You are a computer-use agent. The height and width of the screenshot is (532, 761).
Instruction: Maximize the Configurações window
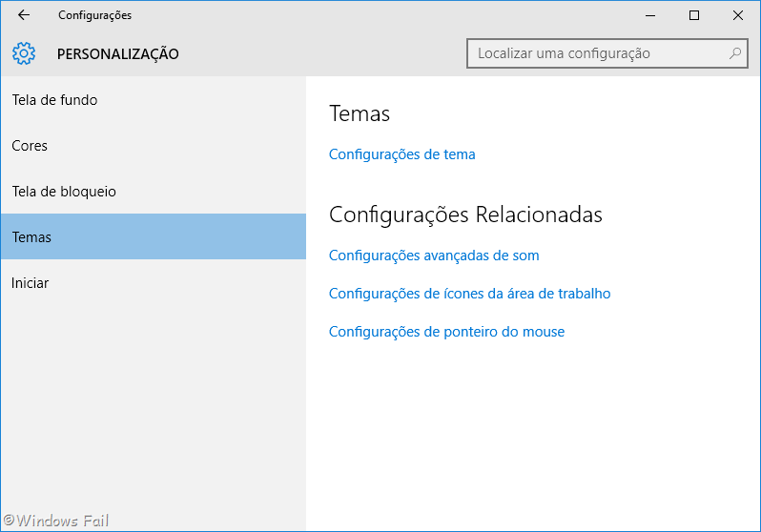click(694, 15)
